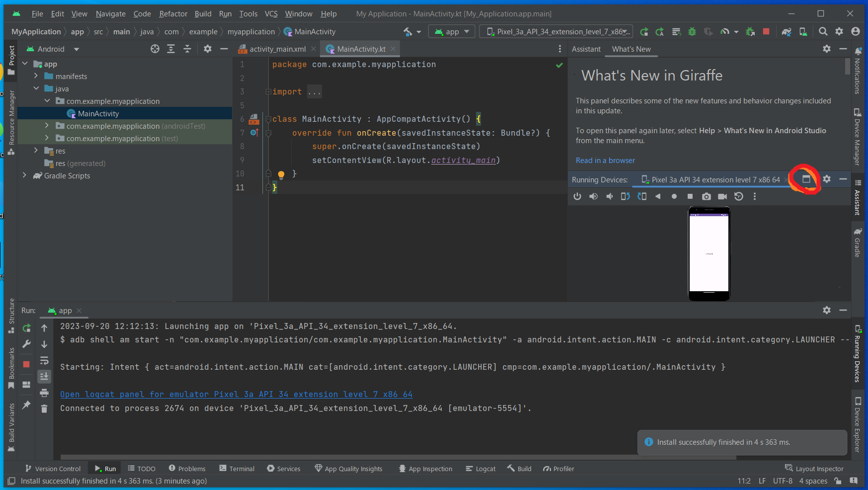This screenshot has width=868, height=490.
Task: Click folded import ... region in editor
Action: [314, 92]
